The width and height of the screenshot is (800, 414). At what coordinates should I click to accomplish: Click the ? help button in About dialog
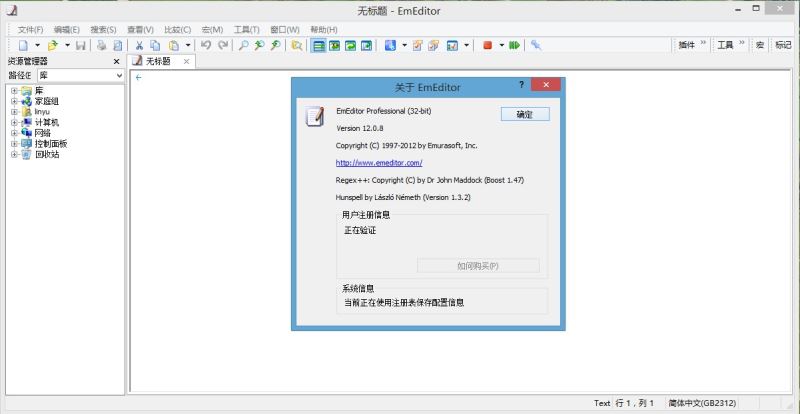[x=521, y=85]
